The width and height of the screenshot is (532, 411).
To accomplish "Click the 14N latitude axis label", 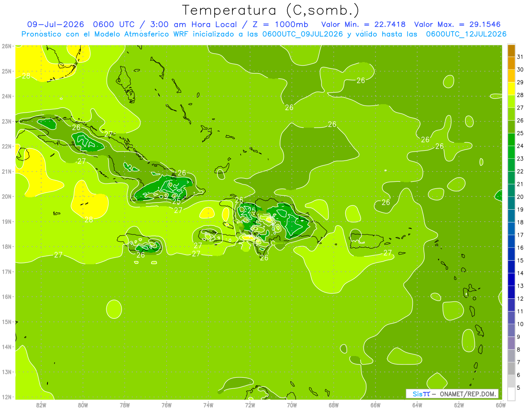I will [6, 347].
